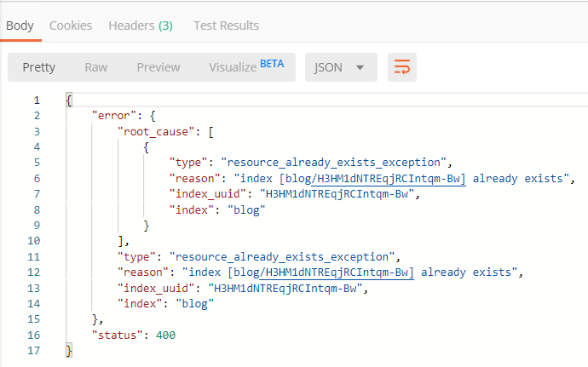588x367 pixels.
Task: Toggle the wrap lines icon
Action: (x=402, y=67)
